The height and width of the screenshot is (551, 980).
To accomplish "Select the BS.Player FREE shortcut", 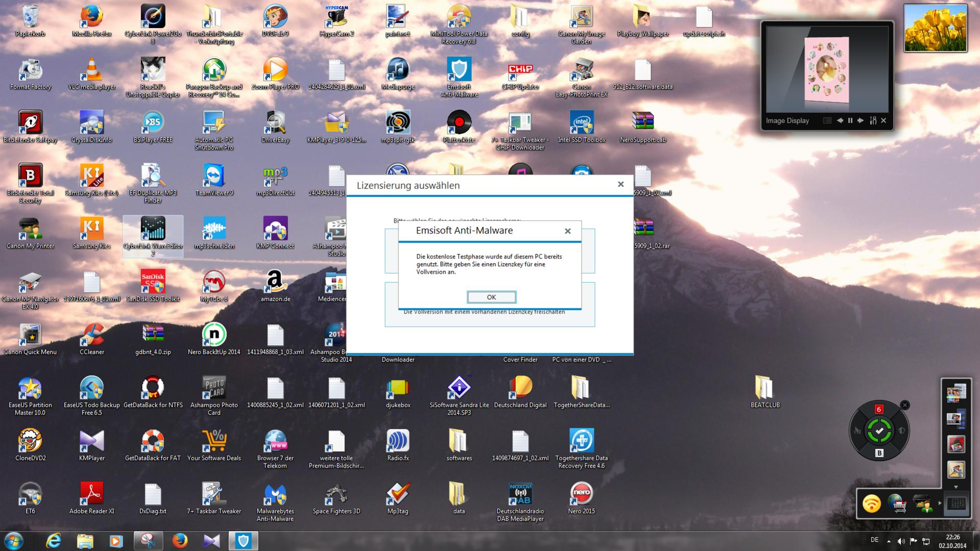I will [x=153, y=127].
